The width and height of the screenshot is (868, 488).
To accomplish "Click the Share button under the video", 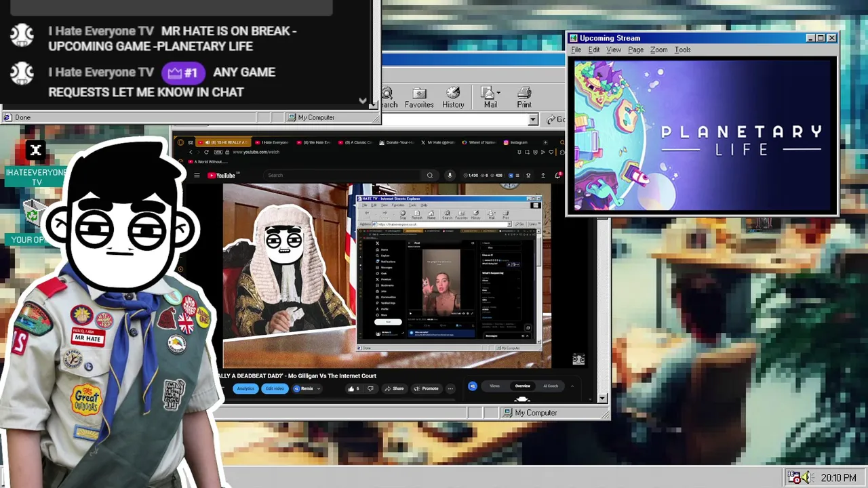I will click(x=394, y=388).
